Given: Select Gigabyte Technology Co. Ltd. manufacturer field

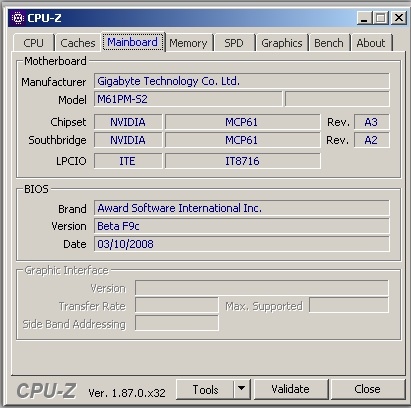Looking at the screenshot, I should (242, 81).
